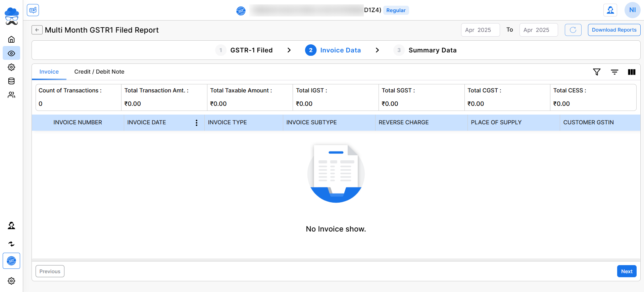Click the Total Taxable Amount label
This screenshot has width=644, height=292.
point(241,90)
